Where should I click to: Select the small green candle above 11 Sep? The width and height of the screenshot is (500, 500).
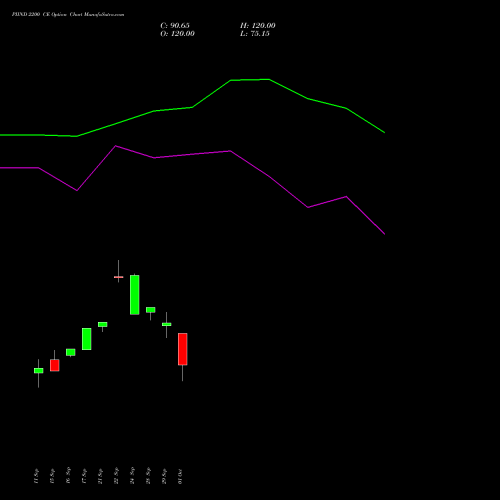point(39,371)
